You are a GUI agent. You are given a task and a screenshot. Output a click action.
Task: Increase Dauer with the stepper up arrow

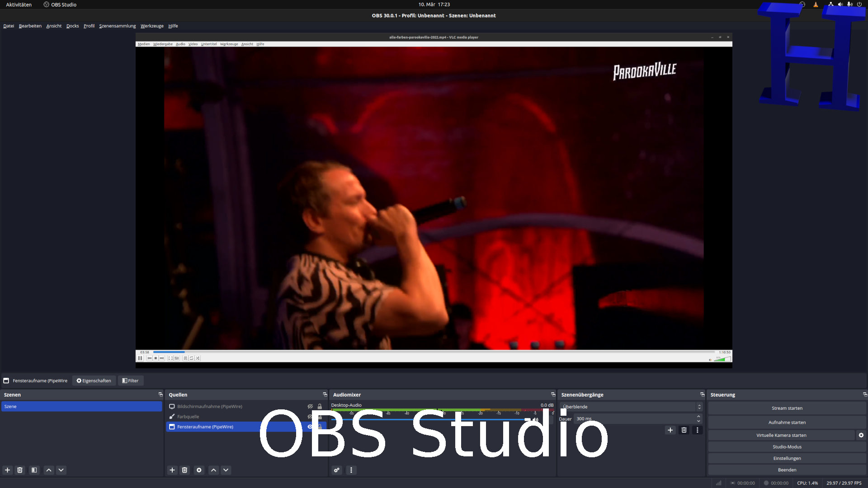(698, 417)
